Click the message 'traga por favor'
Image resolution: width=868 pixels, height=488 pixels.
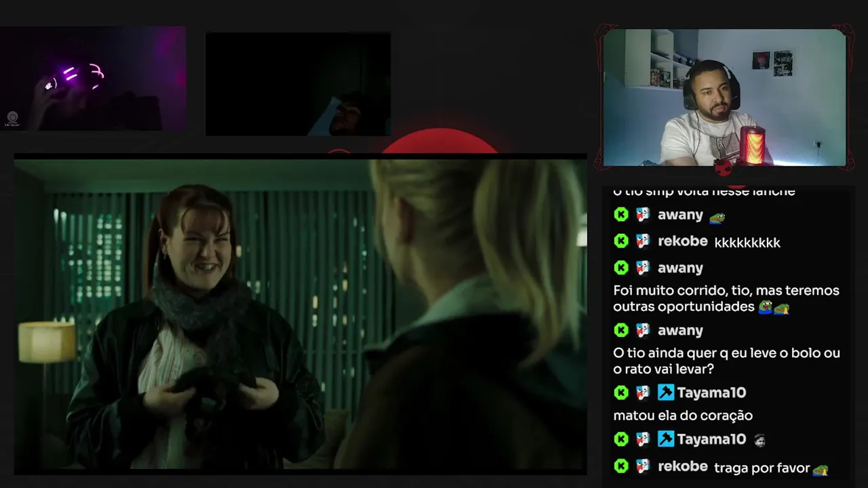(x=762, y=468)
